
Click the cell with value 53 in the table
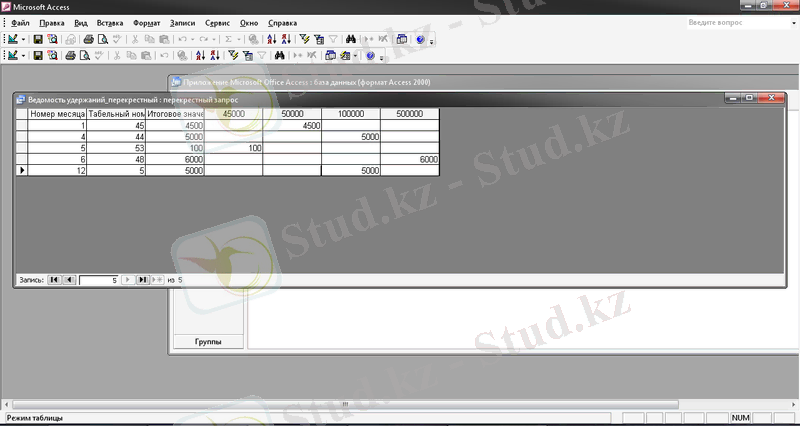(116, 148)
